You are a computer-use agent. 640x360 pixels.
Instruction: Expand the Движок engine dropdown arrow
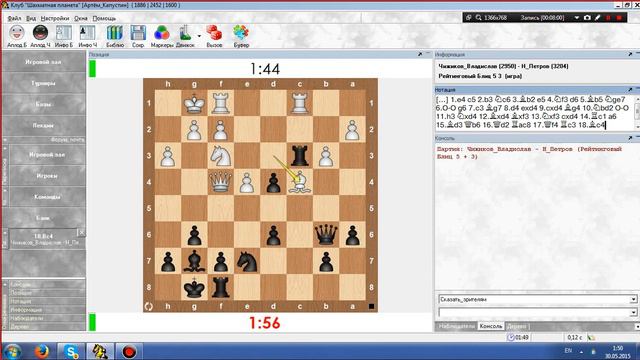pyautogui.click(x=199, y=36)
